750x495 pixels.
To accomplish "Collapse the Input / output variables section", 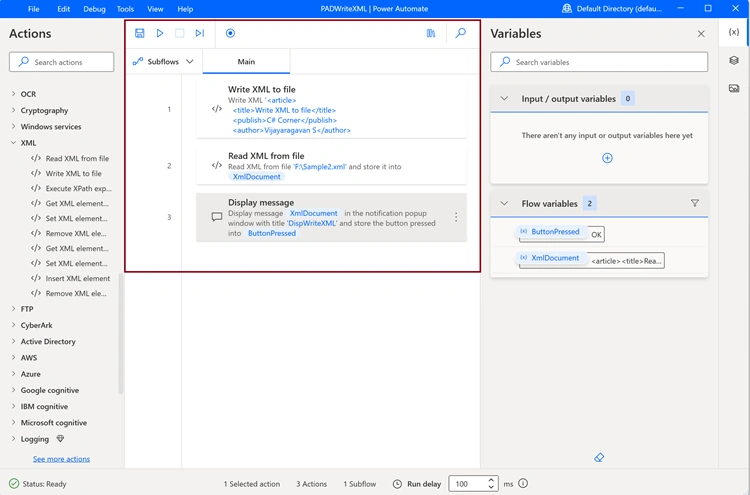I will pos(504,99).
